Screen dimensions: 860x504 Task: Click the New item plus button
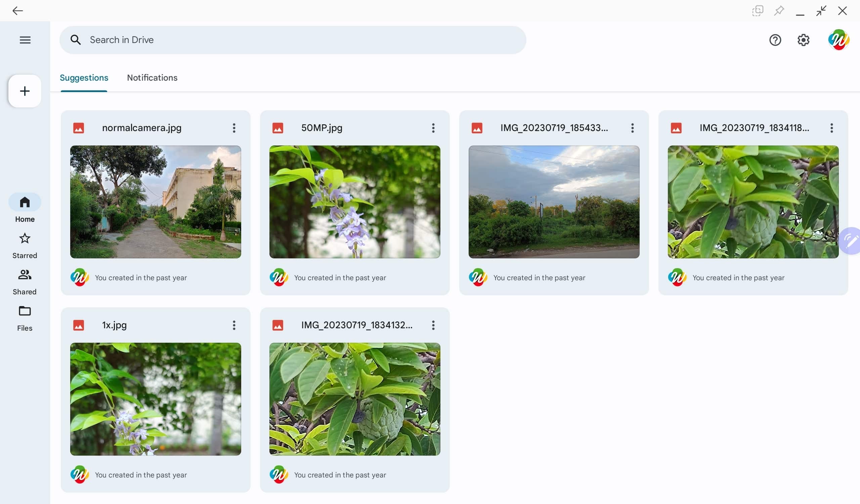pyautogui.click(x=25, y=91)
